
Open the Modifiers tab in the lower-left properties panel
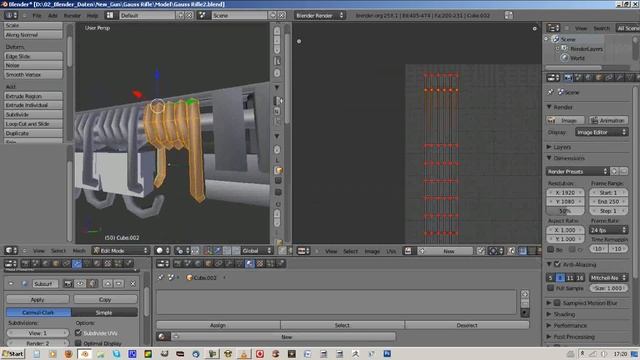(77, 264)
